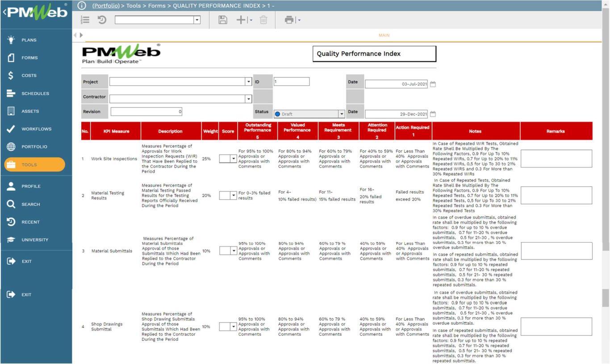The width and height of the screenshot is (610, 364).
Task: Click the Revision input field
Action: [x=146, y=112]
